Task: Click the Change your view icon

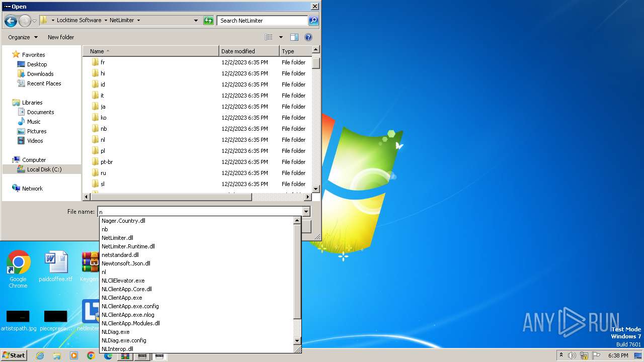Action: [x=269, y=37]
